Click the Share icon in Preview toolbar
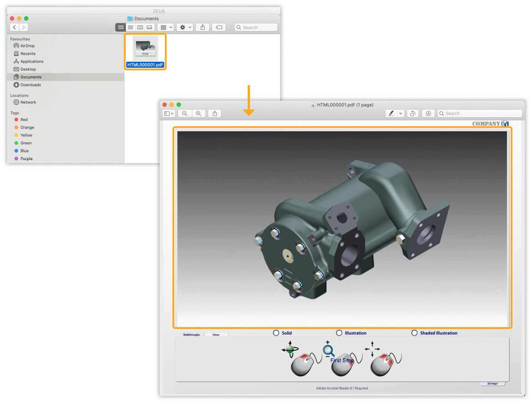Viewport: 532px width, 403px height. click(215, 114)
